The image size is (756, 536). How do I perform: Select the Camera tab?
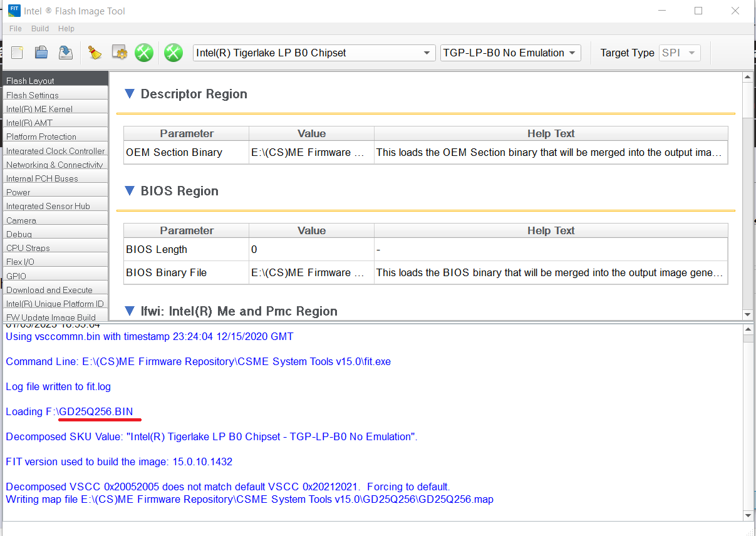(x=54, y=219)
